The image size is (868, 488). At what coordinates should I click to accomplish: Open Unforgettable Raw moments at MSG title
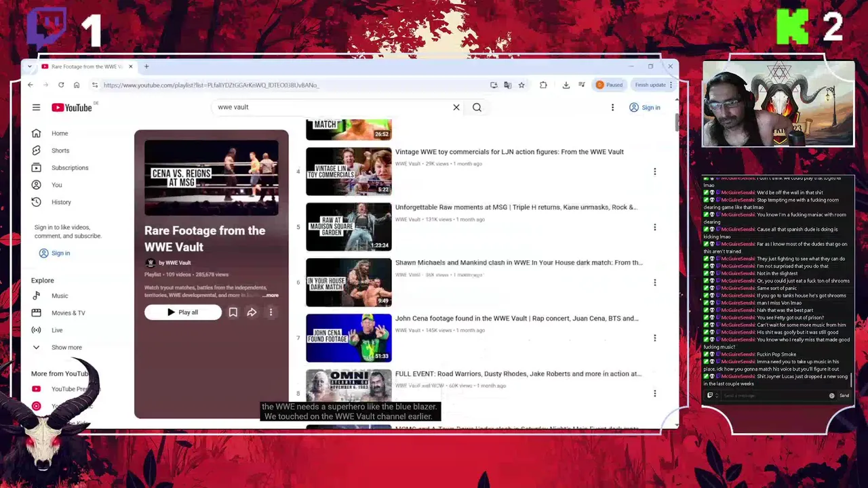pos(516,207)
